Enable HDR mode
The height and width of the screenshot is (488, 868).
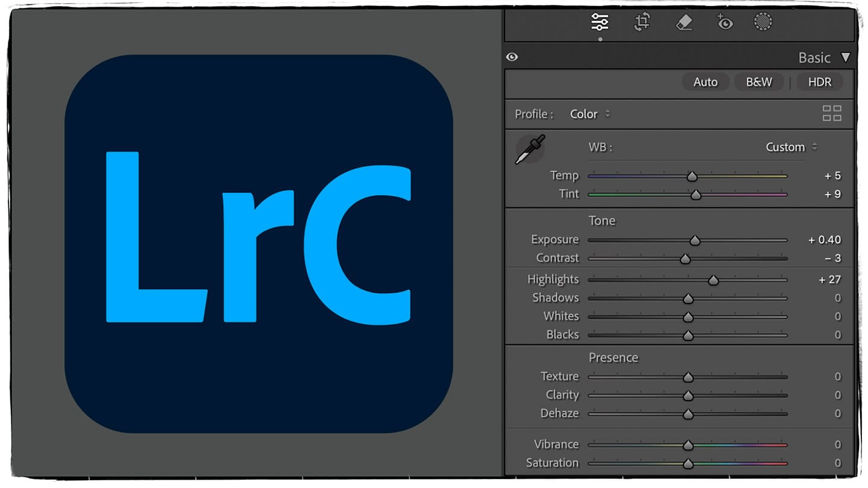pyautogui.click(x=820, y=82)
